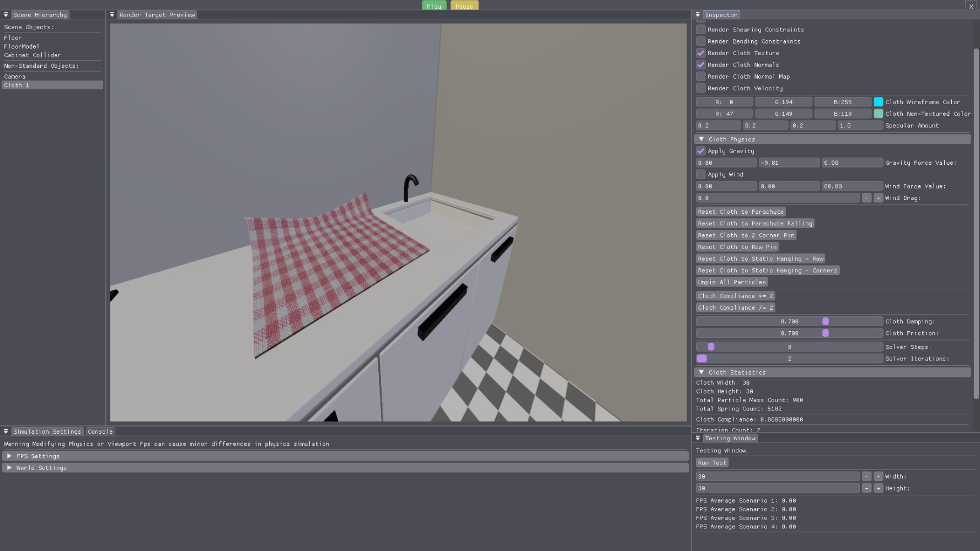Click Cloth Compliance /= 2 button
The image size is (980, 551).
735,307
